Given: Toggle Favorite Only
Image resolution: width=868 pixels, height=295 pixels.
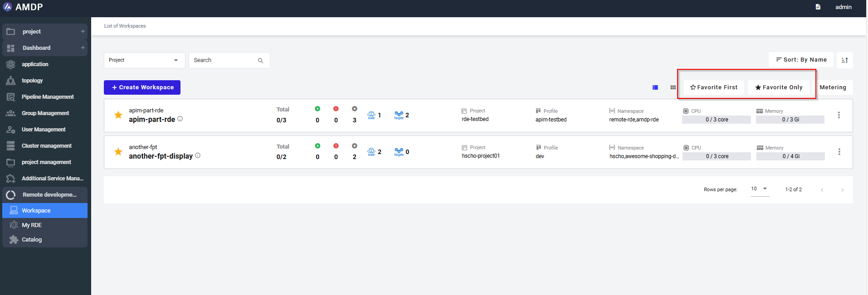Looking at the screenshot, I should point(779,87).
